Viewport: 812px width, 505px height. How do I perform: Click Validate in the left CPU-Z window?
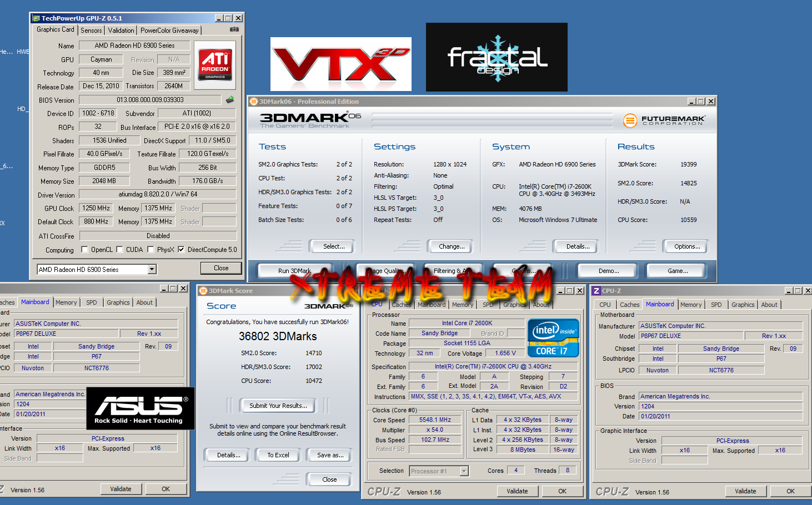[121, 489]
